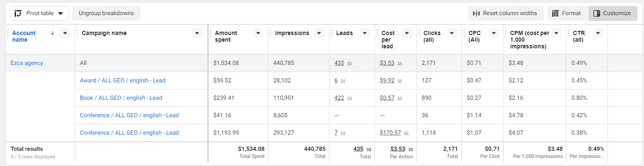Click the 110,951 impressions cell

[298, 98]
